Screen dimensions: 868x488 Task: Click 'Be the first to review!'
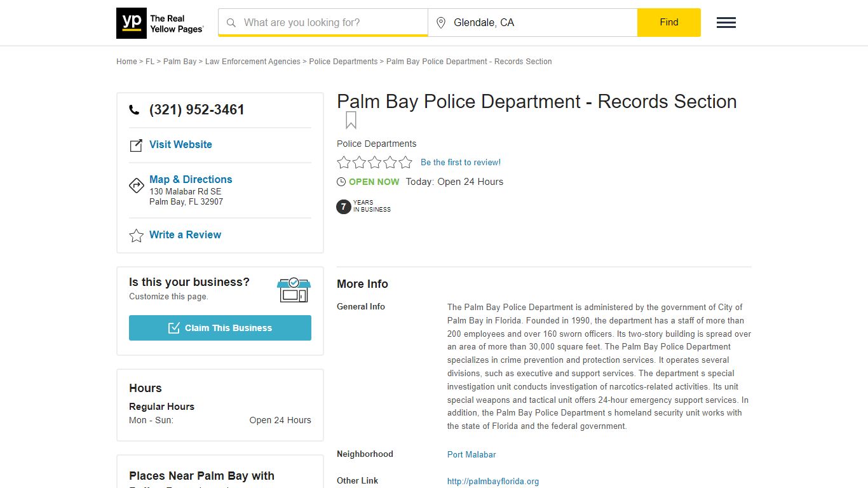[461, 162]
